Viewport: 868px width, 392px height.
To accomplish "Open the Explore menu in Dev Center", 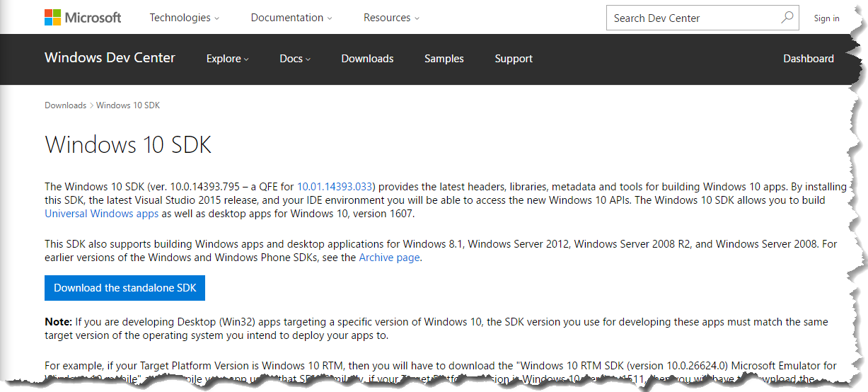I will point(227,59).
